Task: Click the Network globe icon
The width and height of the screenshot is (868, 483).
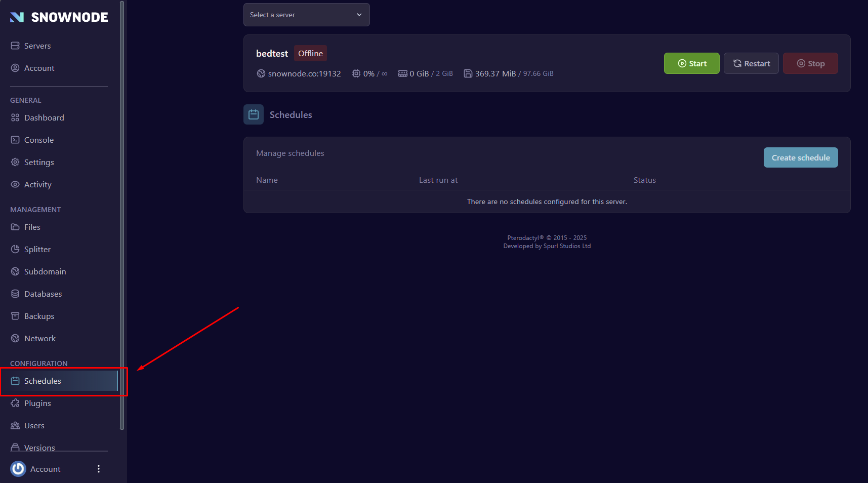Action: coord(15,338)
